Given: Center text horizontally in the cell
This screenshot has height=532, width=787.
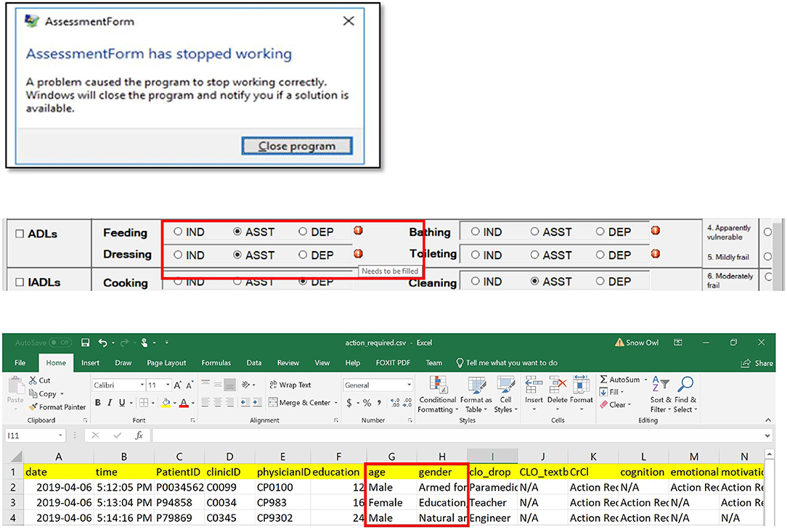Looking at the screenshot, I should coord(217,403).
